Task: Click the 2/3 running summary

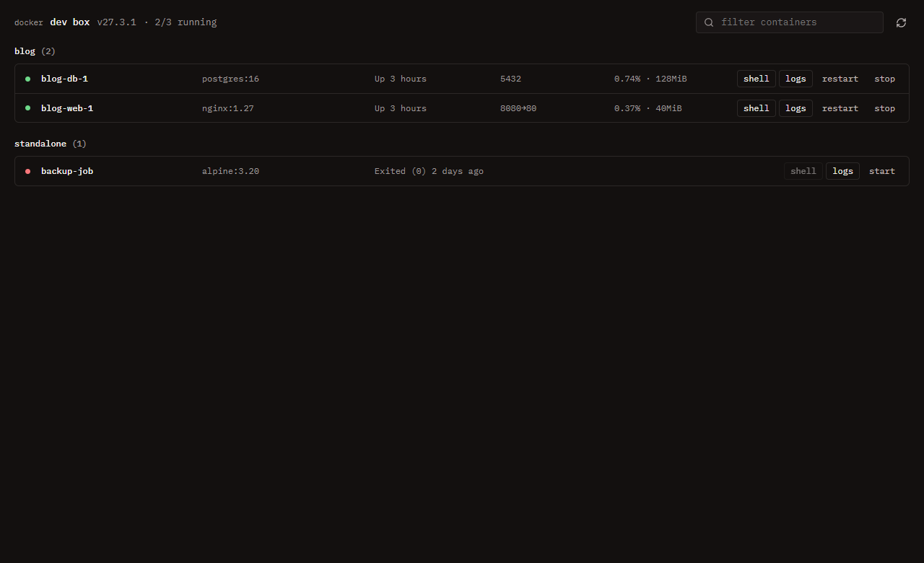Action: (x=186, y=22)
